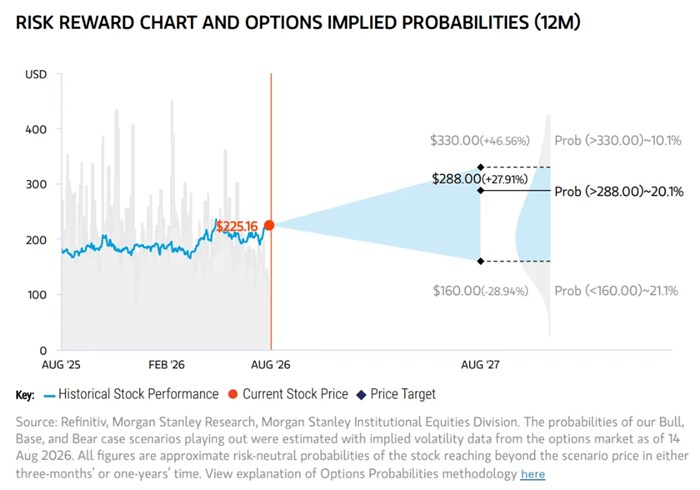This screenshot has width=700, height=490.
Task: Click the Price Target legend diamond icon
Action: pyautogui.click(x=362, y=395)
